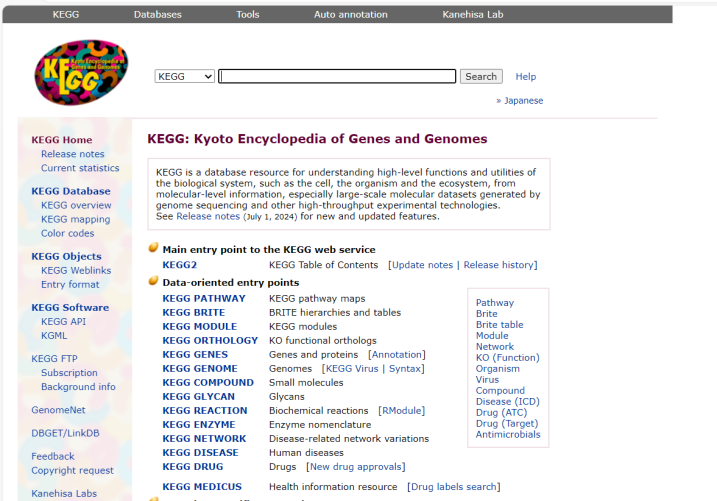
Task: Open KEGG mapping sidebar link
Action: pos(75,219)
